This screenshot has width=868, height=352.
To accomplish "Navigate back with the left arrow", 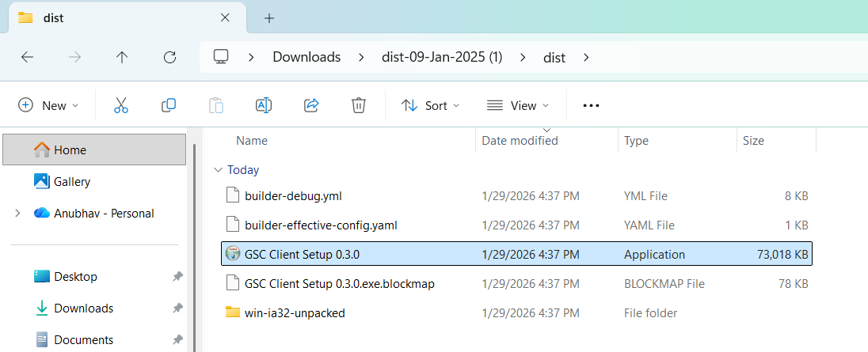I will (27, 57).
